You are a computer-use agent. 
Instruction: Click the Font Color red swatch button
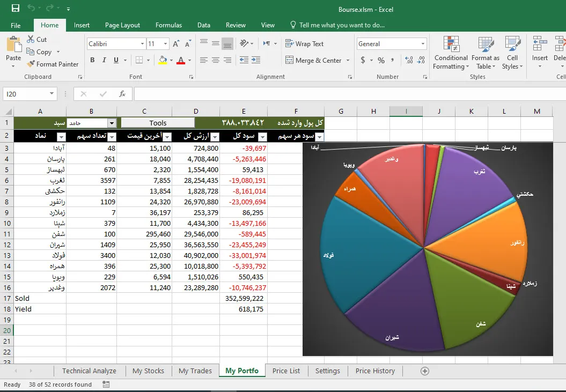click(180, 60)
